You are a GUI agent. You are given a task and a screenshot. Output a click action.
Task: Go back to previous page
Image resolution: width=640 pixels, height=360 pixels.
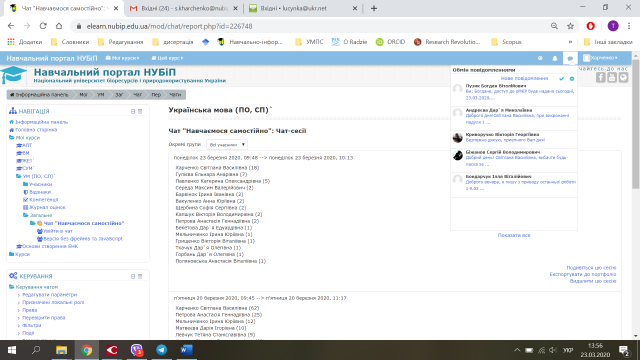click(11, 26)
